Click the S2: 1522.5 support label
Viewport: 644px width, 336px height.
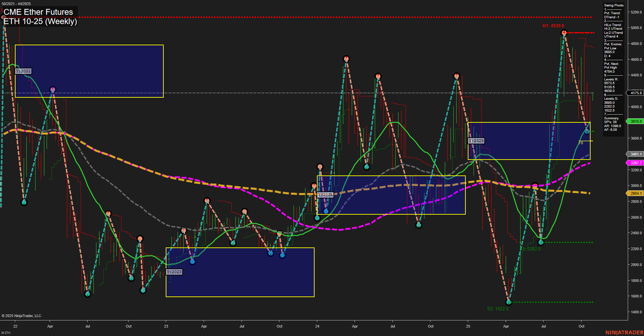pos(498,308)
